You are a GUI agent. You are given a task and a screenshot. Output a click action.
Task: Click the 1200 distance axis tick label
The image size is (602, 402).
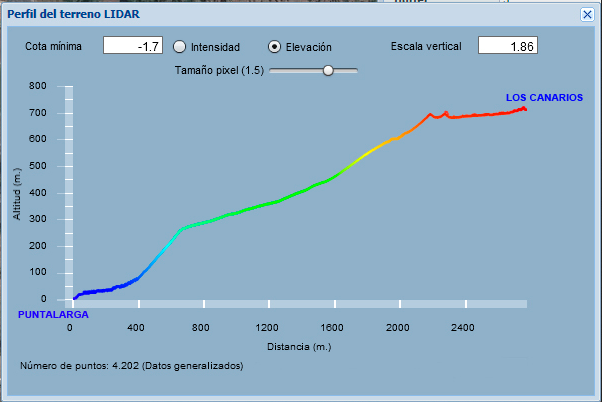pos(266,328)
